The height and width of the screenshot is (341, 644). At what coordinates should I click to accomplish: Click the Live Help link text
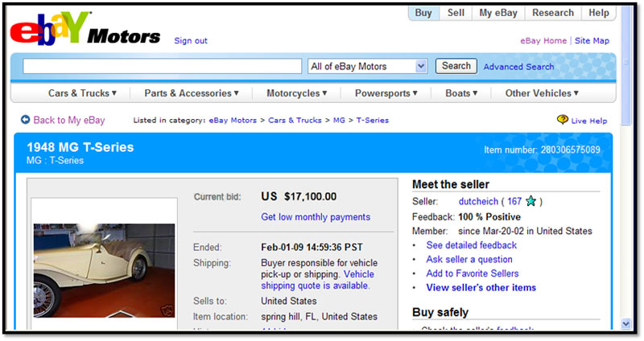589,121
